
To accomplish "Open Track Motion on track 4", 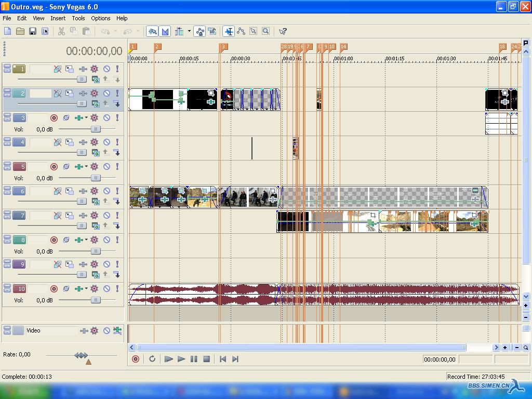I will pyautogui.click(x=70, y=142).
